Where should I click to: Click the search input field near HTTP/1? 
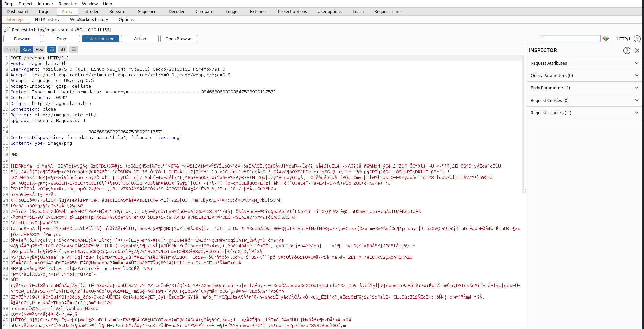click(x=570, y=39)
